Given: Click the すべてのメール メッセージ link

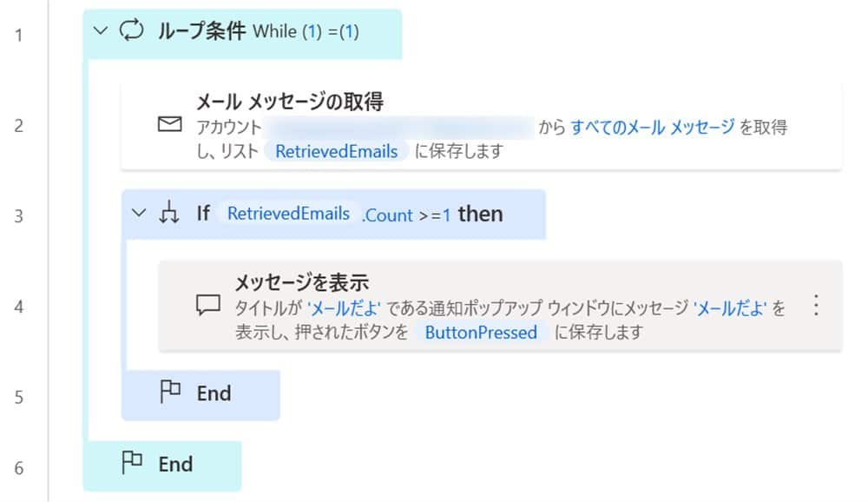Looking at the screenshot, I should pos(652,128).
